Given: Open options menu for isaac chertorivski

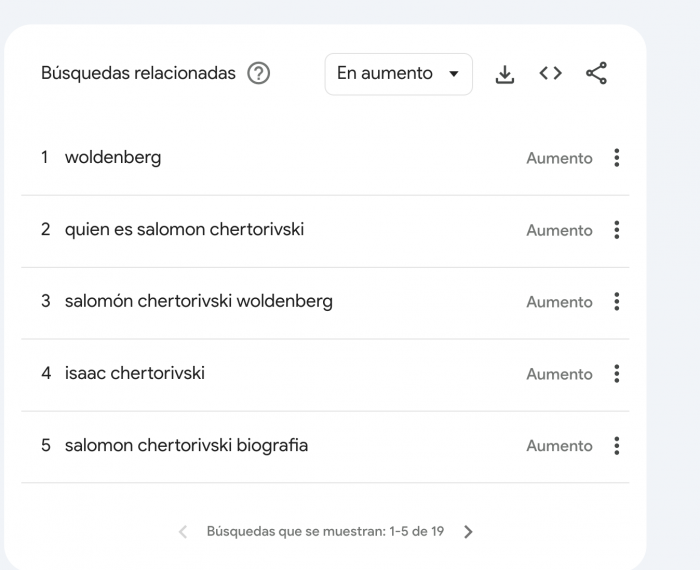Looking at the screenshot, I should (x=617, y=374).
